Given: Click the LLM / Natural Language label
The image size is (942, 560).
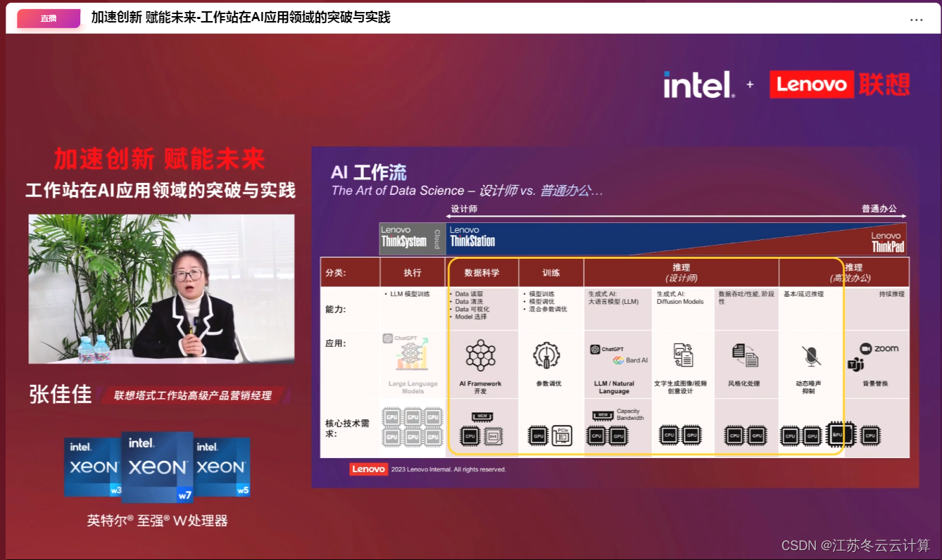Looking at the screenshot, I should click(614, 388).
